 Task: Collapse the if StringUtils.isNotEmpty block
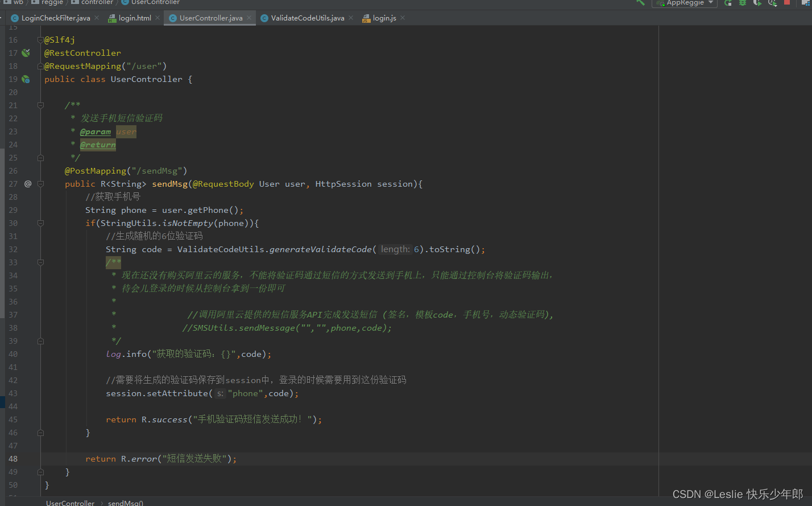pyautogui.click(x=40, y=223)
